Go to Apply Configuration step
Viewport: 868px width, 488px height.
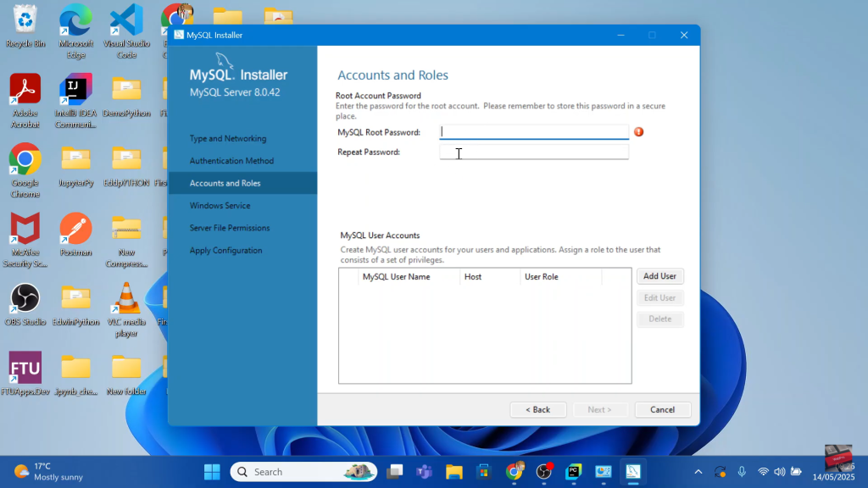pyautogui.click(x=225, y=250)
